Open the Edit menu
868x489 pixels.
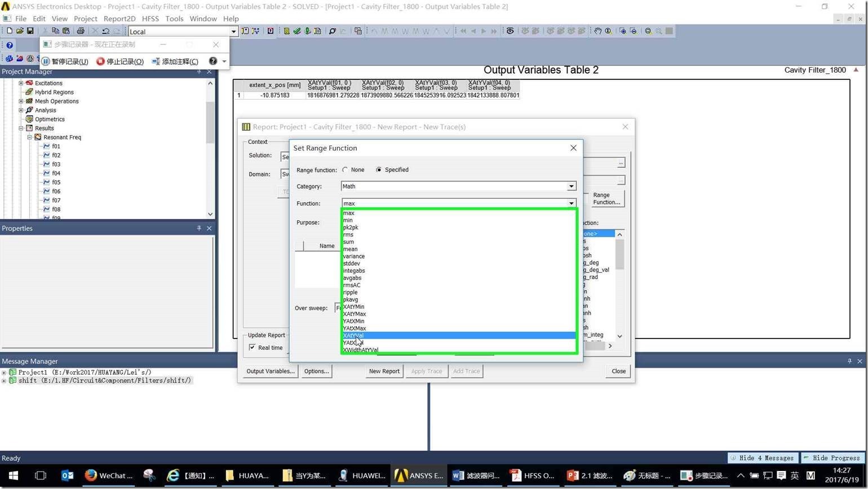tap(39, 19)
